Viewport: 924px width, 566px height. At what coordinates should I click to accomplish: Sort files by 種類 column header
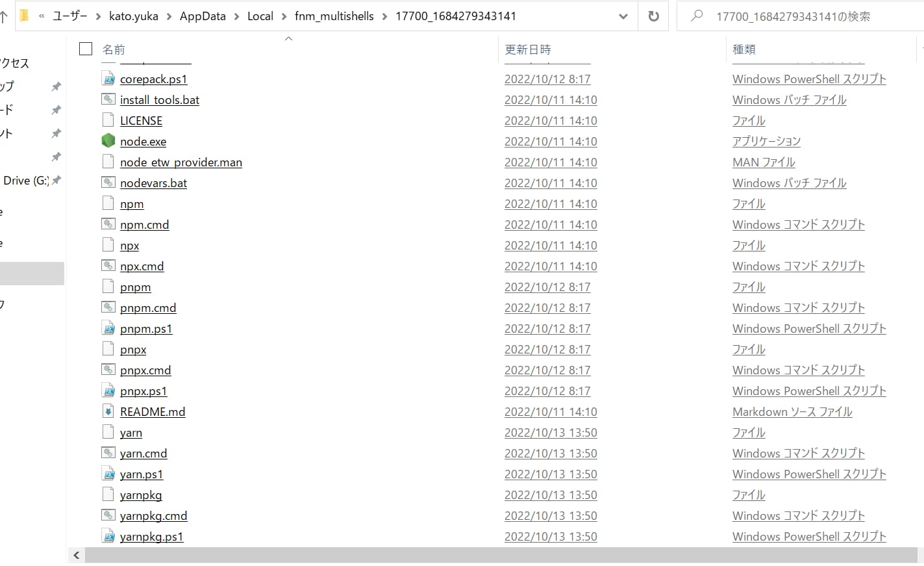[x=743, y=49]
